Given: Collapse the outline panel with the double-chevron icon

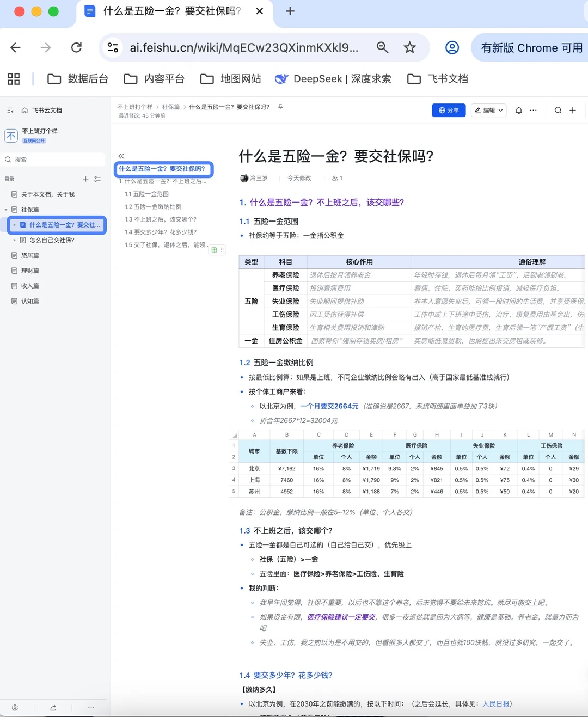Looking at the screenshot, I should click(x=121, y=156).
